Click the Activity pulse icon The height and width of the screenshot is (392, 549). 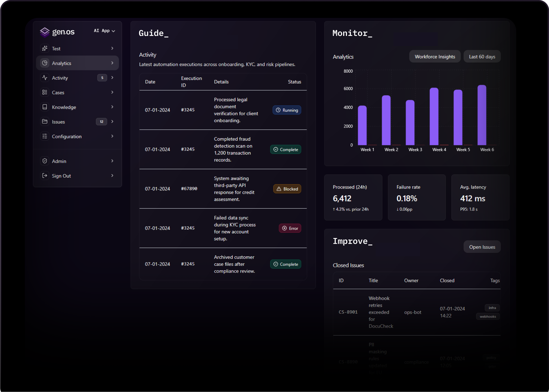tap(45, 78)
